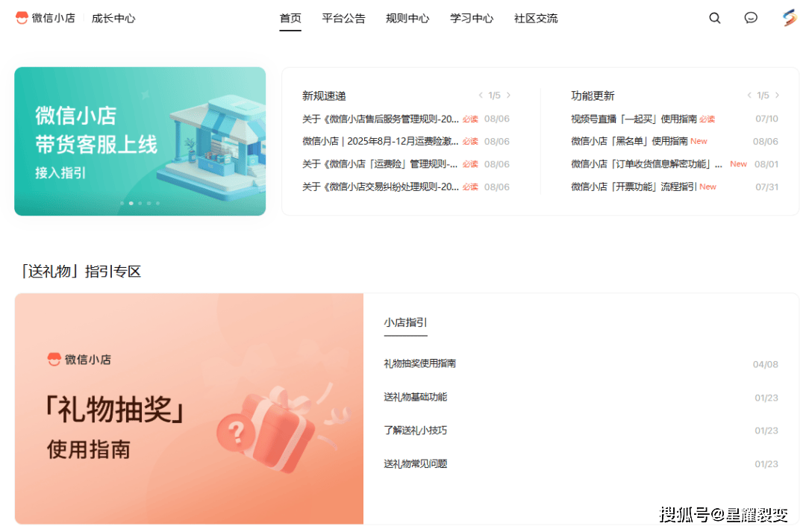
Task: Click the 新规速递 section heading
Action: [x=324, y=96]
